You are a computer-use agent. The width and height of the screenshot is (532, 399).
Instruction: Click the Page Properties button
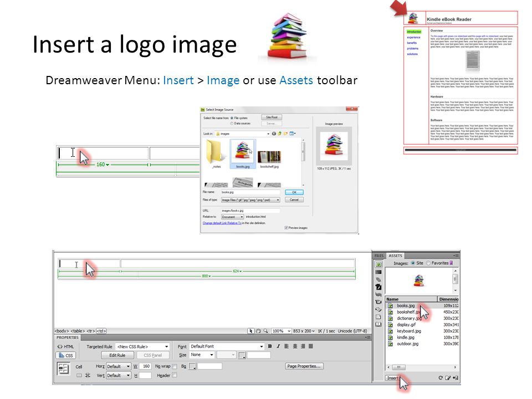coord(304,366)
